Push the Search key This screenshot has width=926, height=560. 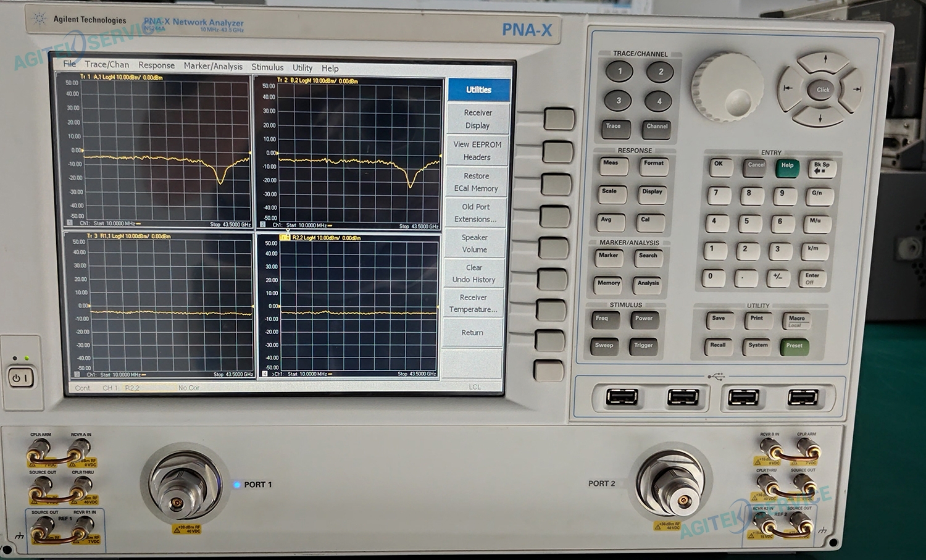(648, 258)
